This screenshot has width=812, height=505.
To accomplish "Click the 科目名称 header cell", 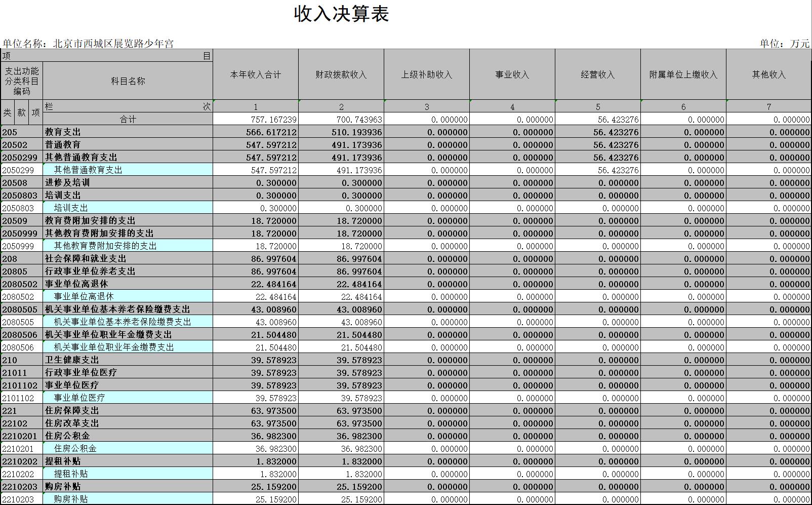I will pyautogui.click(x=128, y=81).
